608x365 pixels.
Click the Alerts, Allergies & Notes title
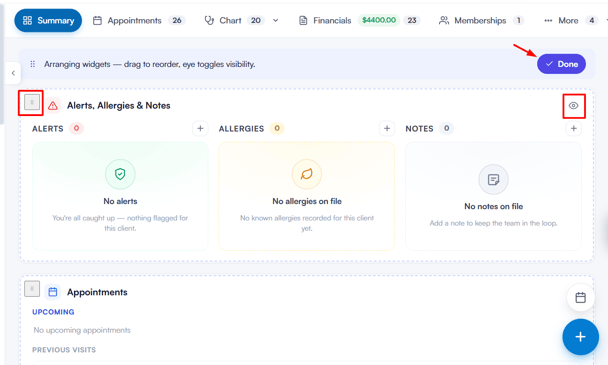(119, 106)
